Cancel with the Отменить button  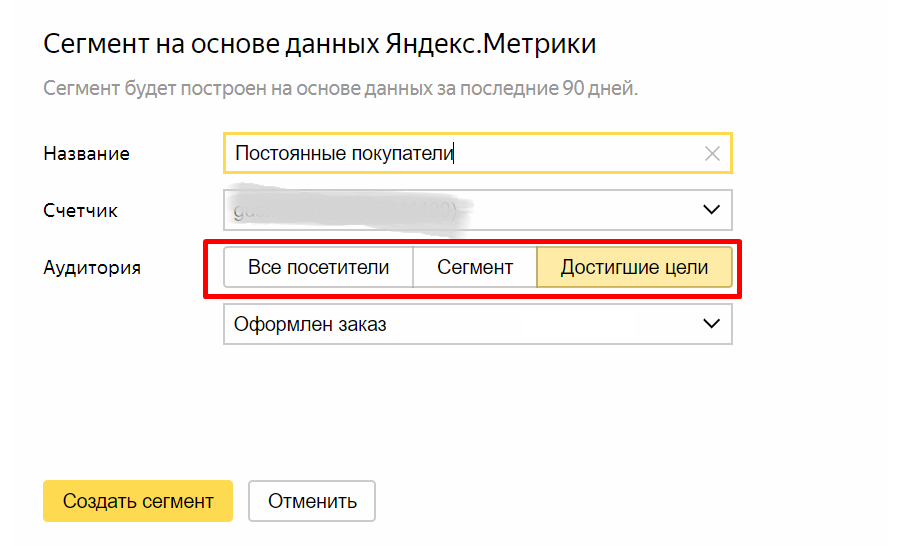click(x=312, y=501)
